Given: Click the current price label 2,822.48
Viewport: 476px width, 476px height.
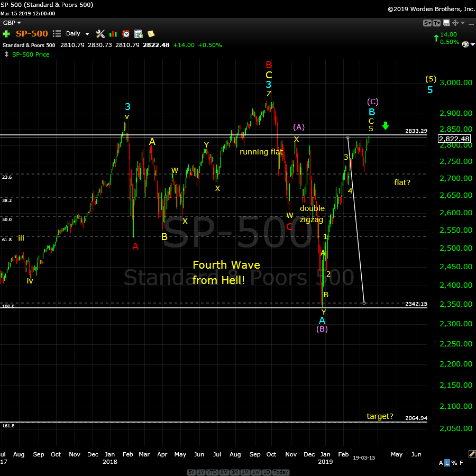Looking at the screenshot, I should [454, 139].
